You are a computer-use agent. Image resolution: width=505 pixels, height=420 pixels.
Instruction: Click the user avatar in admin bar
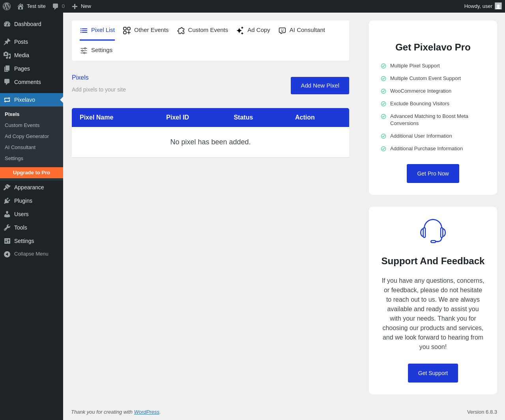tap(498, 6)
